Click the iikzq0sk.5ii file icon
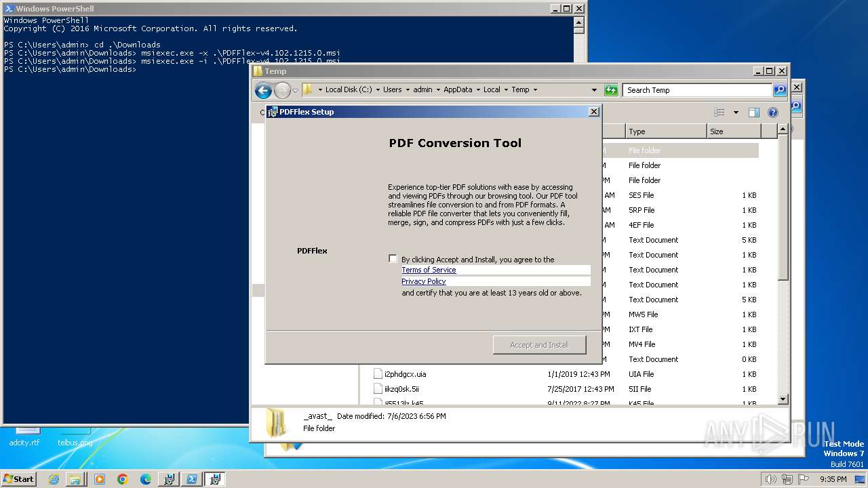Screen dimensions: 868x488 tap(378, 389)
